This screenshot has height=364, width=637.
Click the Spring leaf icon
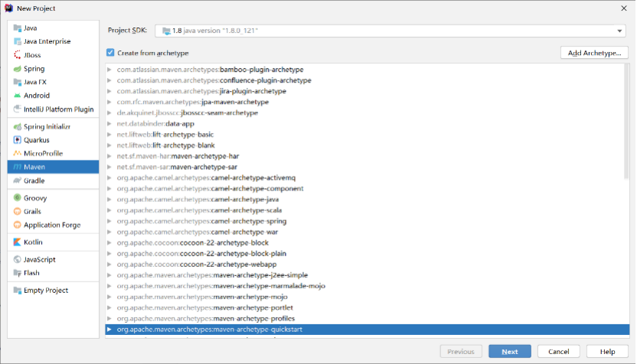17,69
